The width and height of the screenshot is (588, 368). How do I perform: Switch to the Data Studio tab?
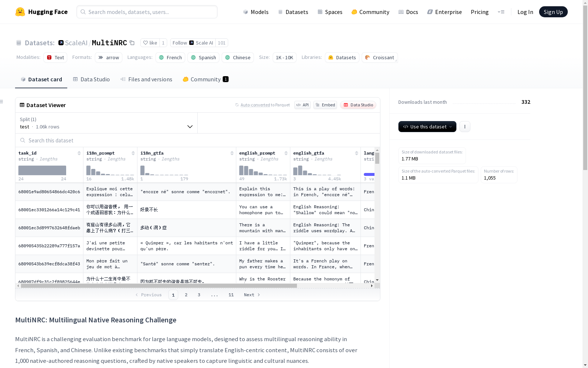coord(92,79)
